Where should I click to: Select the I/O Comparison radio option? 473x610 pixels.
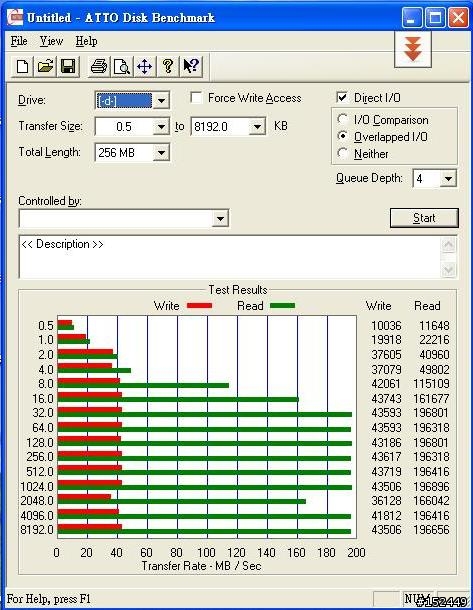click(x=343, y=119)
